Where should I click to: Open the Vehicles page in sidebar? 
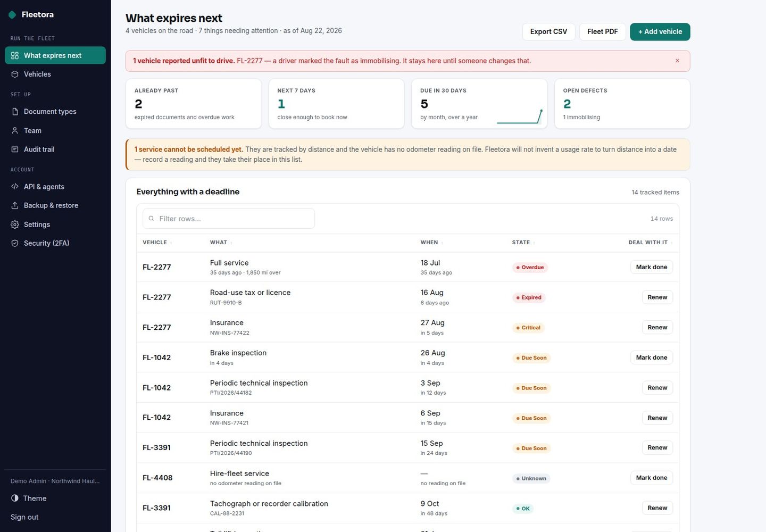coord(55,74)
